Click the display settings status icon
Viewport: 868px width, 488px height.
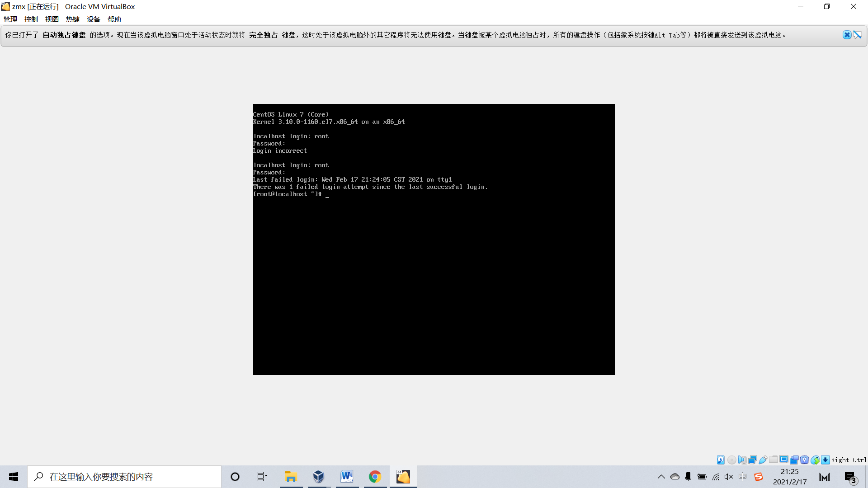(784, 460)
